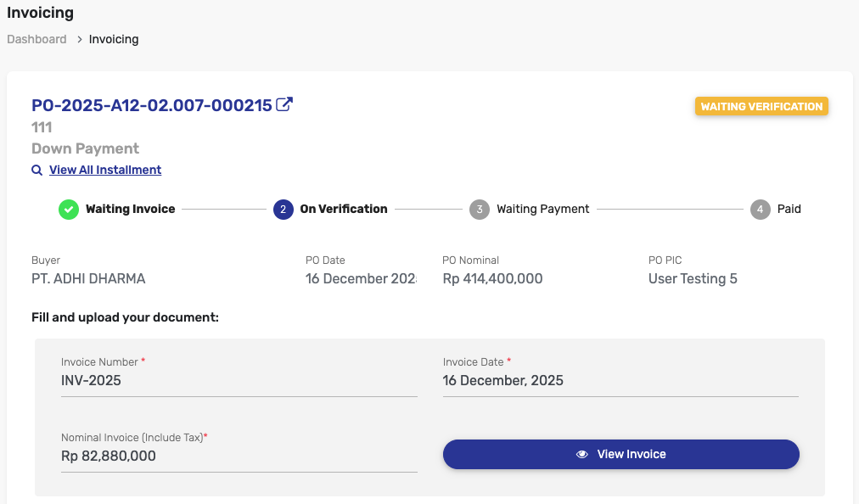This screenshot has width=859, height=504.
Task: Open the external link icon beside PO number
Action: (x=284, y=105)
